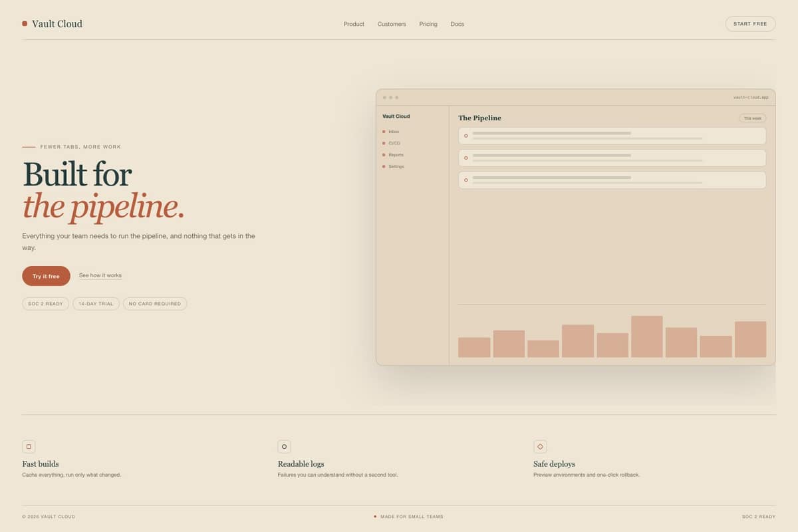The image size is (798, 532).
Task: Follow the See how it works link
Action: pos(100,275)
